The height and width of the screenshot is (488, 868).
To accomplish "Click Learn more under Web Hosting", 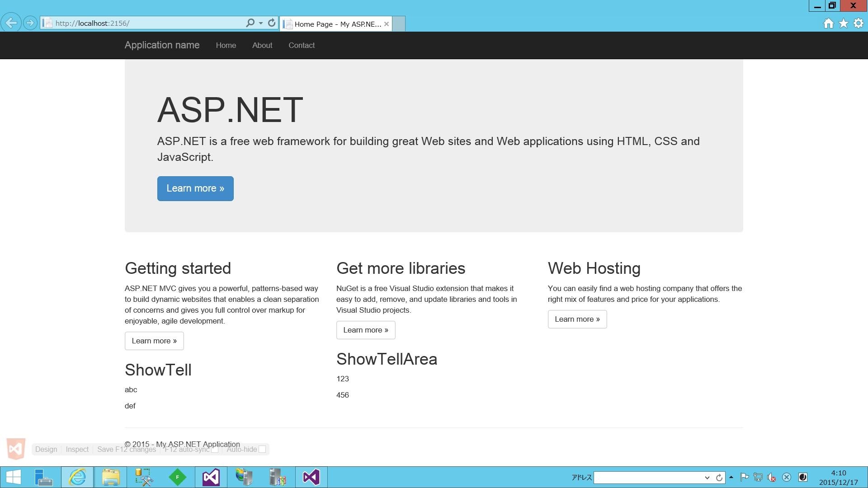I will 577,319.
